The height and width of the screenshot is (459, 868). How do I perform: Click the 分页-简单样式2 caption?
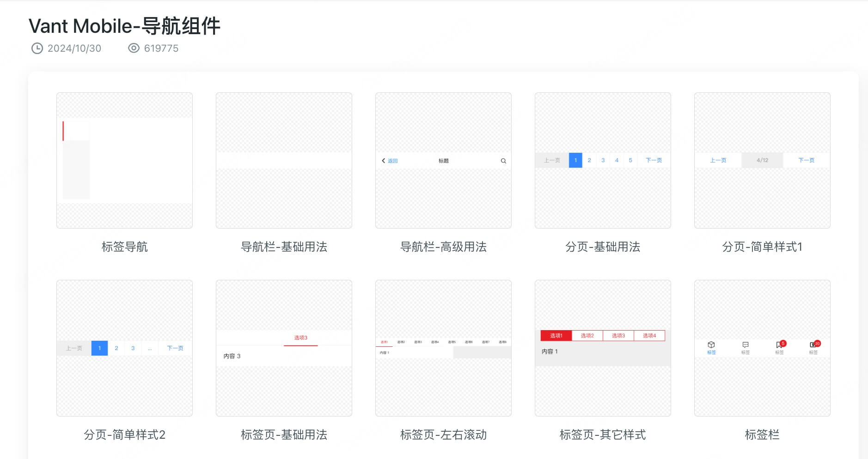124,435
